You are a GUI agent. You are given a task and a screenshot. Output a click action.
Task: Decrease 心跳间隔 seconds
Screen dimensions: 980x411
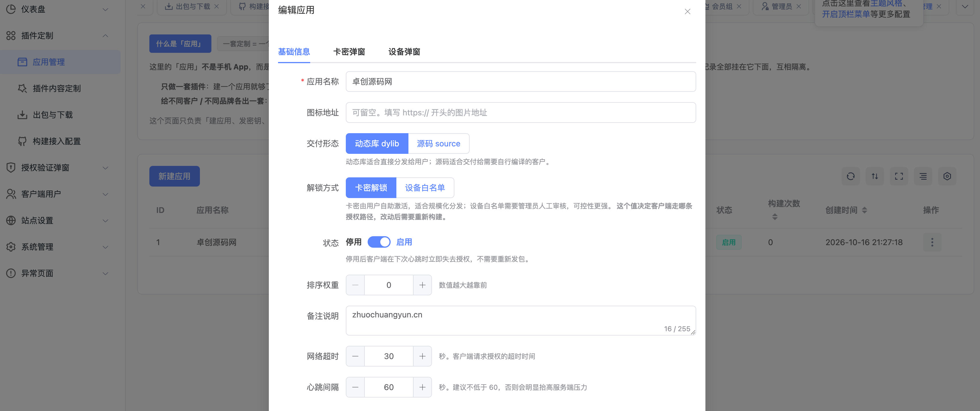coord(355,387)
